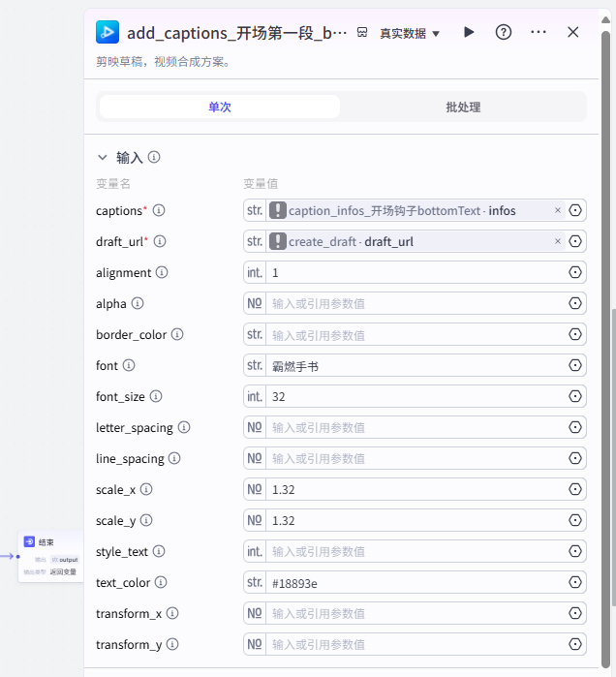Open variable reference picker for text_color

(575, 582)
